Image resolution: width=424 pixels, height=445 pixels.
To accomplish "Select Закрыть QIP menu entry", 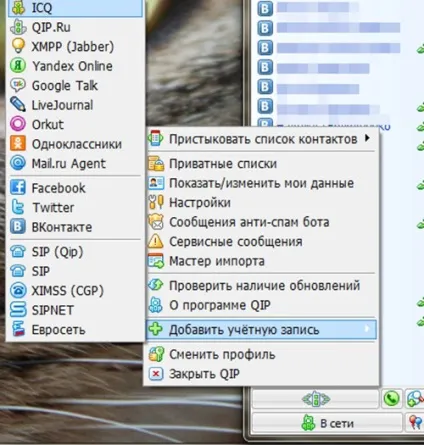I will pyautogui.click(x=262, y=374).
